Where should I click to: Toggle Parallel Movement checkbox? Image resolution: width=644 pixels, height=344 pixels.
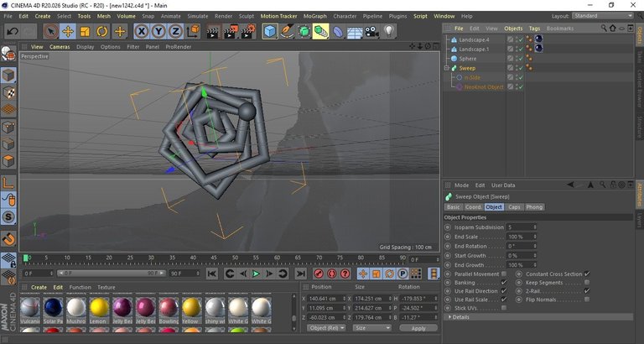coord(504,274)
